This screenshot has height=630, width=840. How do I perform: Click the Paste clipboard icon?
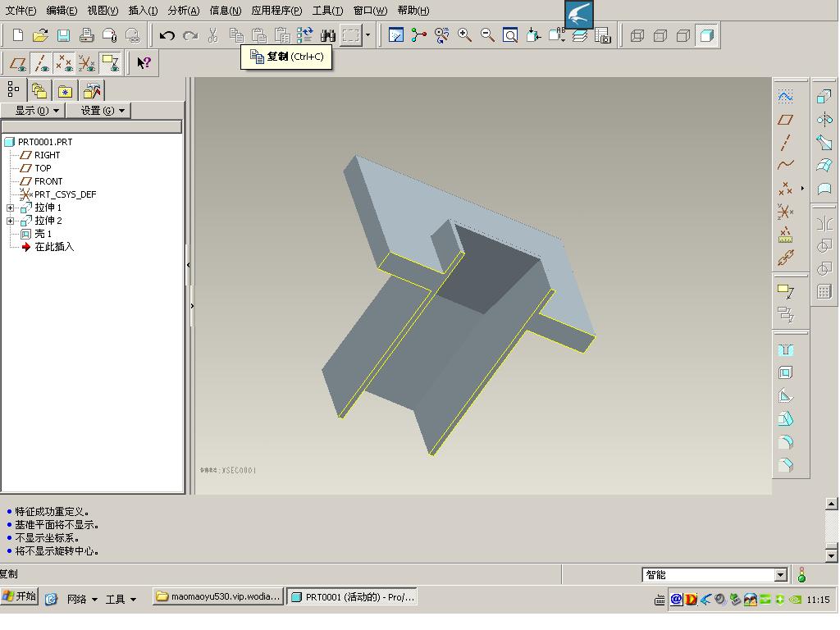(x=259, y=36)
